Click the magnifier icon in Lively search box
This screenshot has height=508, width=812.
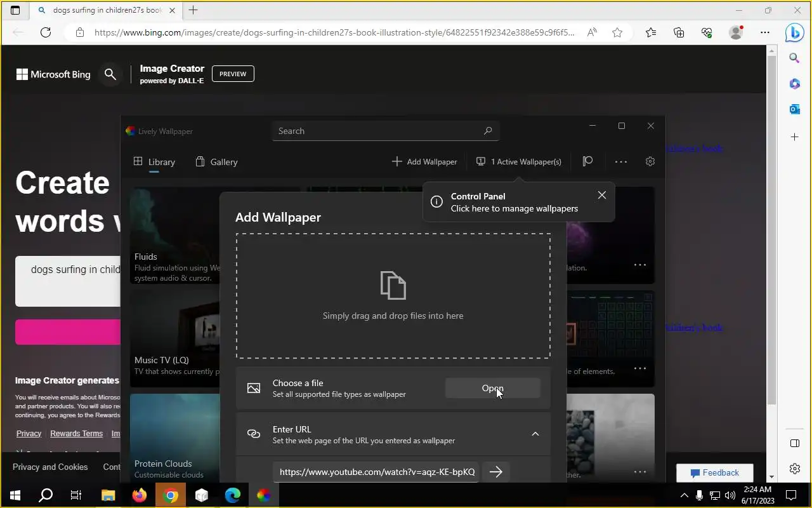point(488,131)
